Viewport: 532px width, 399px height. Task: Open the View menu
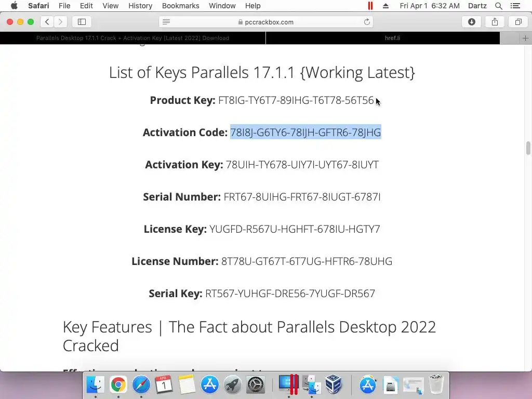point(111,6)
